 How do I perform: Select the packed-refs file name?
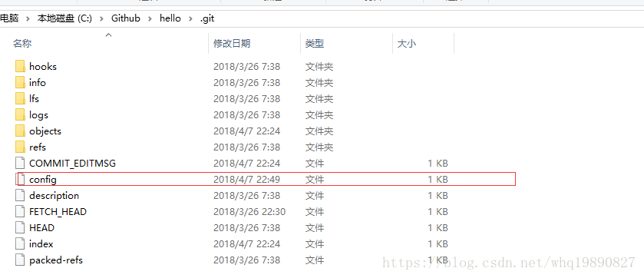point(56,260)
